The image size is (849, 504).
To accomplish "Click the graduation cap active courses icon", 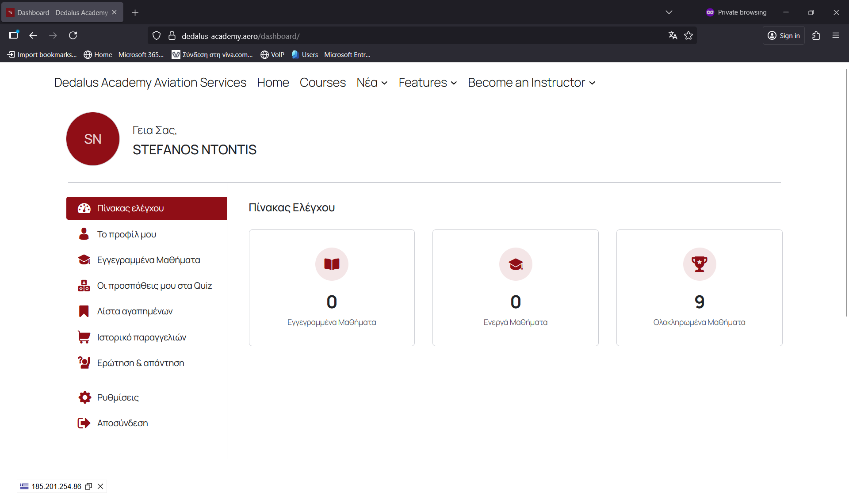I will click(x=515, y=264).
